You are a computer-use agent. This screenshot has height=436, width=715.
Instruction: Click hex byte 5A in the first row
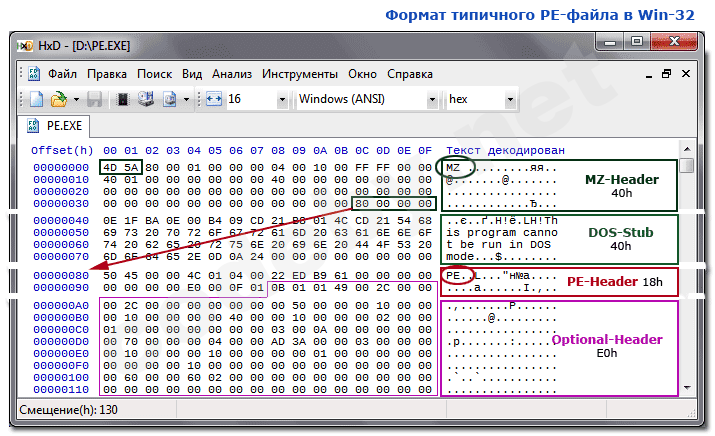131,168
